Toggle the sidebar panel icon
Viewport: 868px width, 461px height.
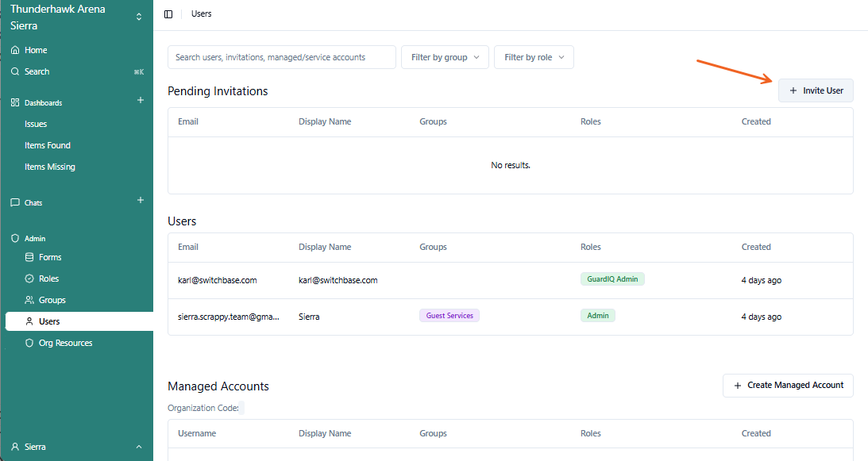(168, 14)
